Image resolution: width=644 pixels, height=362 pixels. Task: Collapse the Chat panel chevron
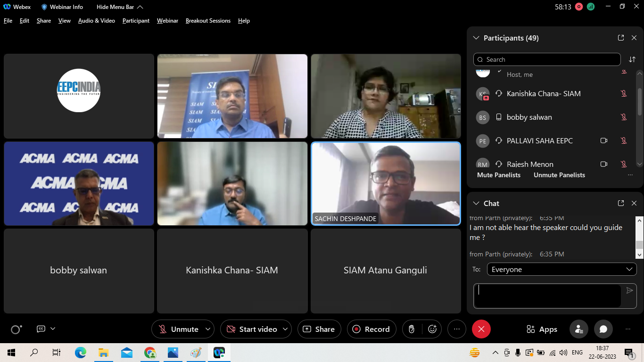(x=476, y=203)
